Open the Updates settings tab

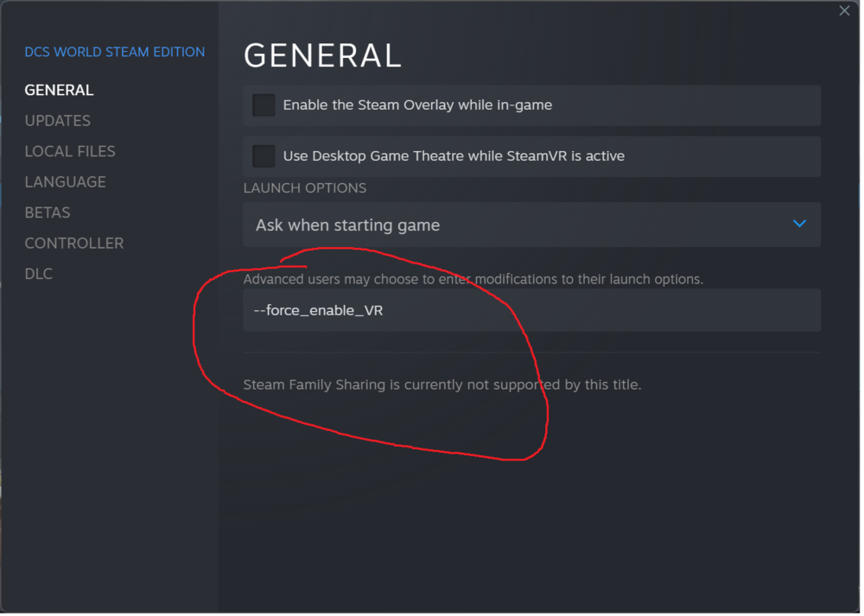coord(57,121)
